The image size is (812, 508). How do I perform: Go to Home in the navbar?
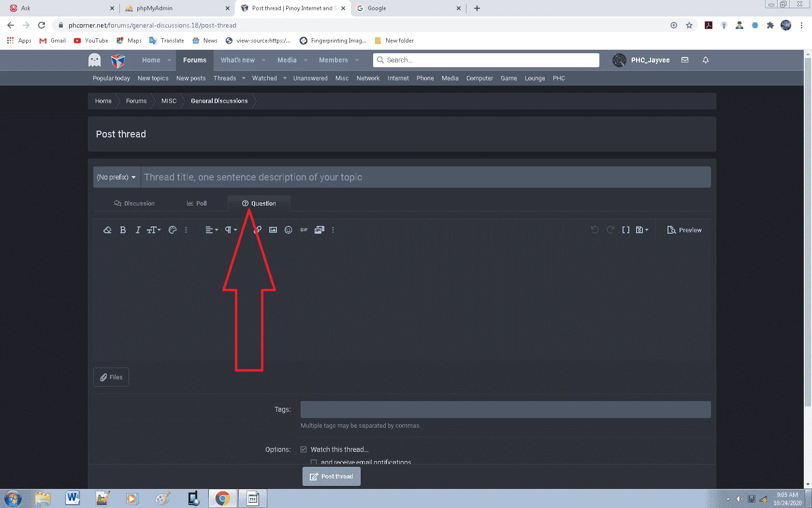click(x=151, y=60)
